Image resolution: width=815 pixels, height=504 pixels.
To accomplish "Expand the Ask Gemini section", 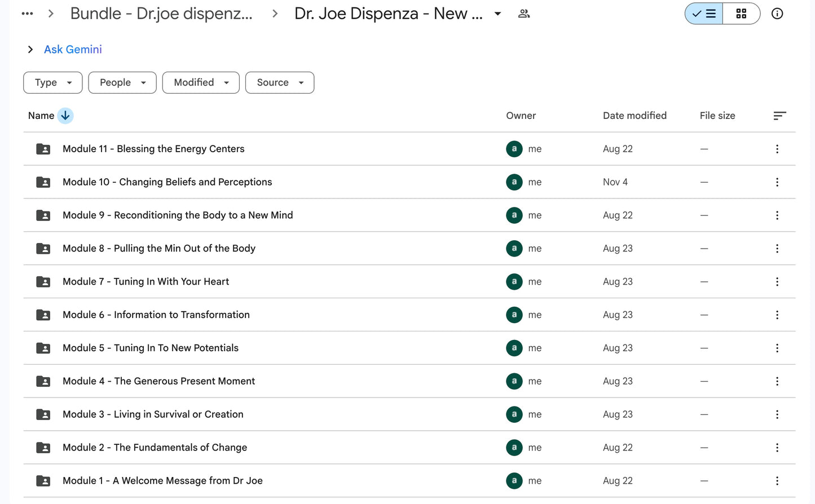I will tap(30, 49).
